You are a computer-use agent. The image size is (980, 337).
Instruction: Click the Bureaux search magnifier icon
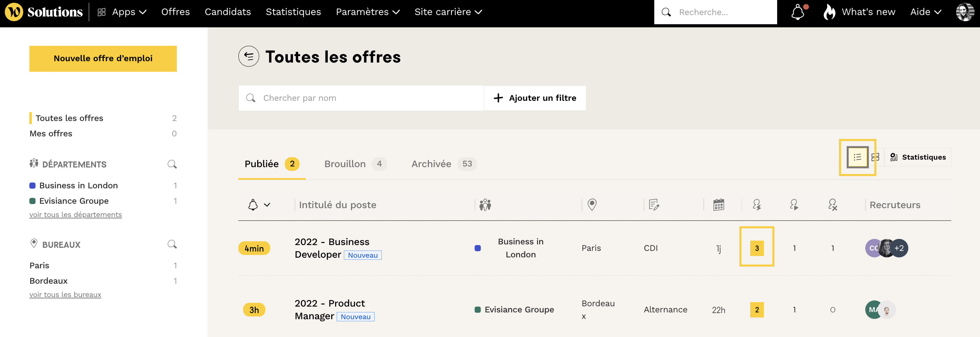[x=172, y=244]
